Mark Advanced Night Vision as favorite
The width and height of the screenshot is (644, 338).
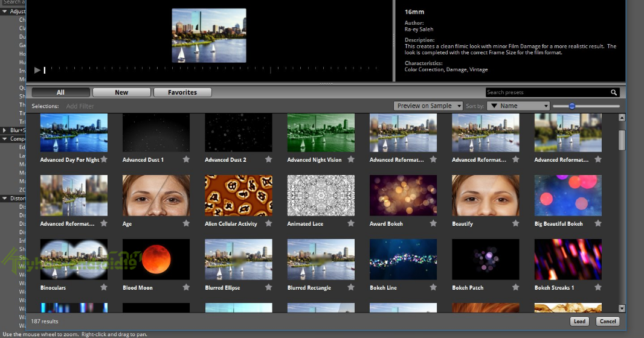tap(351, 159)
